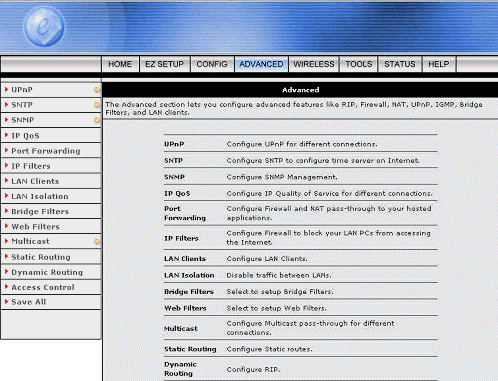
Task: Open Access Control sidebar entry
Action: [43, 287]
